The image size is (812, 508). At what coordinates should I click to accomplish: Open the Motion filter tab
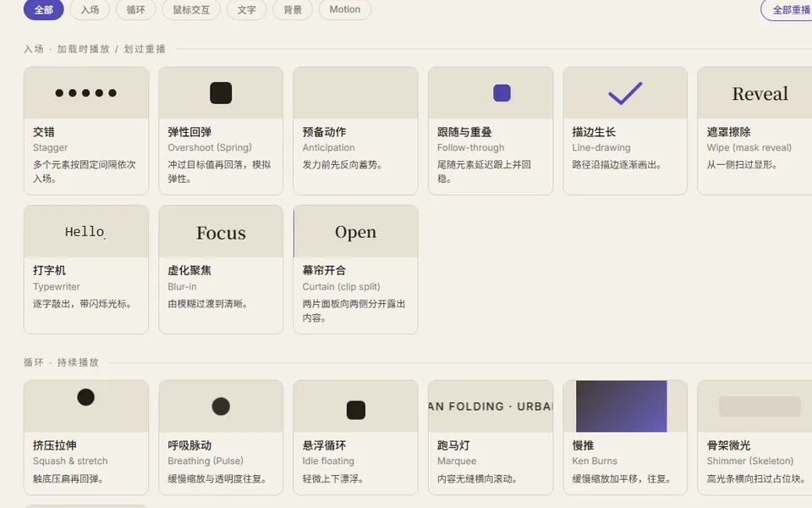(x=345, y=9)
